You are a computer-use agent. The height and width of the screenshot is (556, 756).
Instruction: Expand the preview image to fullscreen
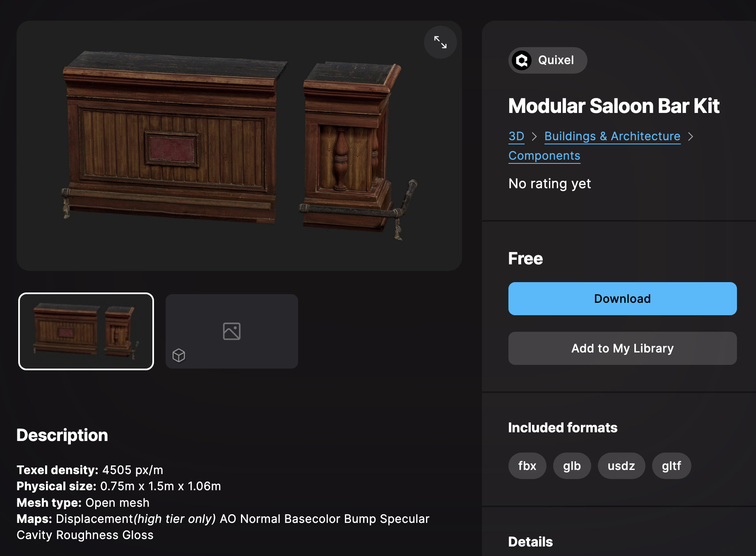[x=440, y=42]
